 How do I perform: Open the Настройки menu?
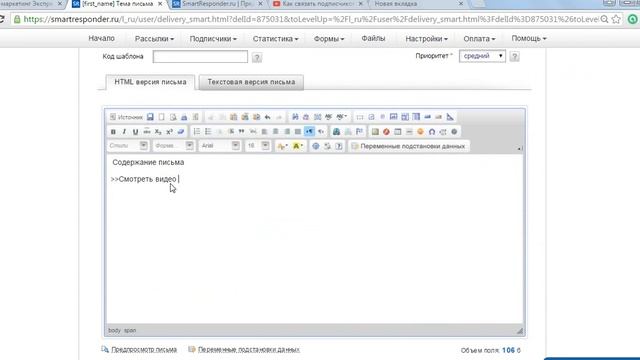[427, 39]
